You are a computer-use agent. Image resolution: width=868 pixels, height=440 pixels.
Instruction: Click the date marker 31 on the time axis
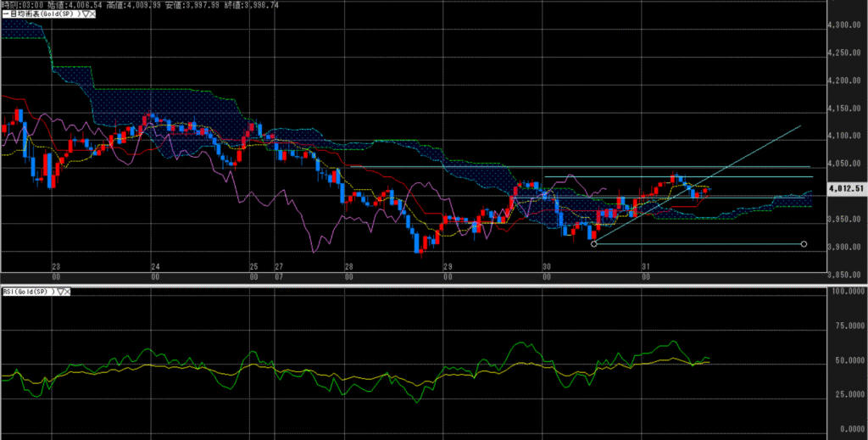[646, 266]
